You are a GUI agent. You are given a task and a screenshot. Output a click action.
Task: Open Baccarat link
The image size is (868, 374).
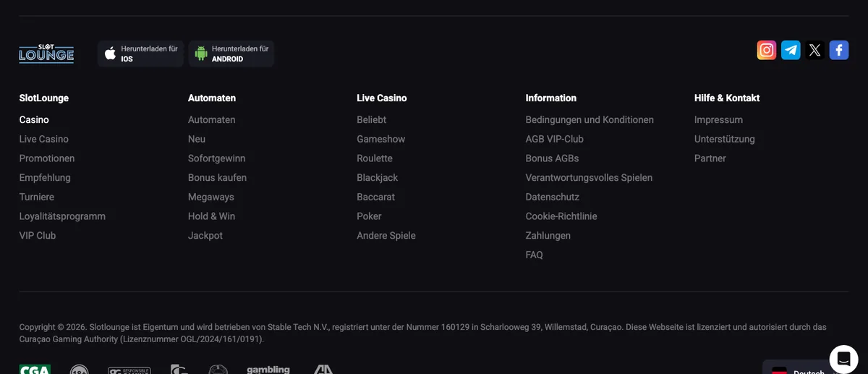tap(376, 197)
